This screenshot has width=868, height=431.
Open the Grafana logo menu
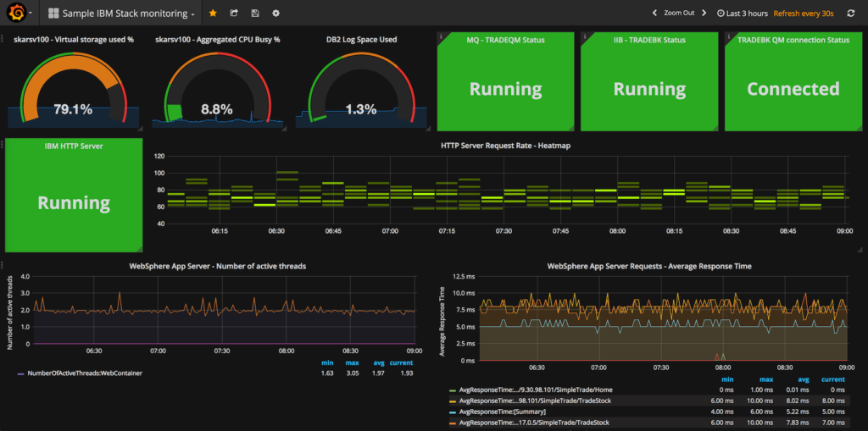coord(18,13)
